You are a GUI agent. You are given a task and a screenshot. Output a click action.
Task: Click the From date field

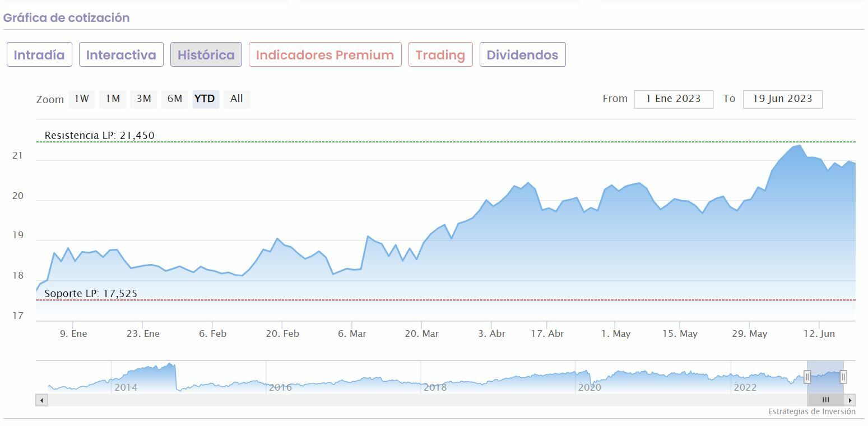(673, 99)
